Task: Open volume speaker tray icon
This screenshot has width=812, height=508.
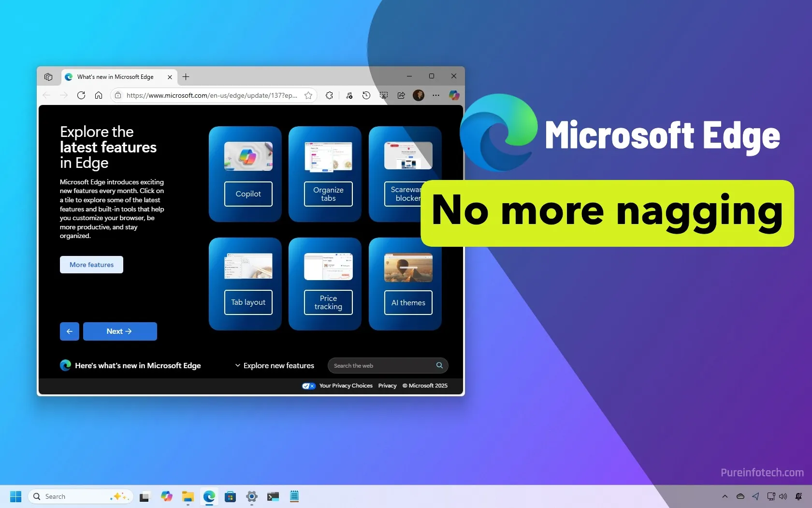Action: (783, 496)
